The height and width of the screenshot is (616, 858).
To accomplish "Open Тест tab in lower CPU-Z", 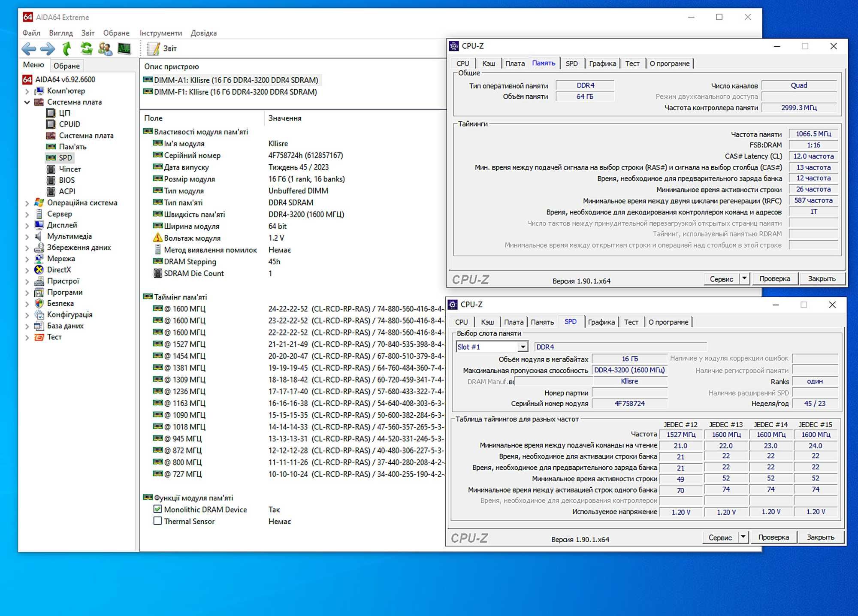I will [631, 322].
